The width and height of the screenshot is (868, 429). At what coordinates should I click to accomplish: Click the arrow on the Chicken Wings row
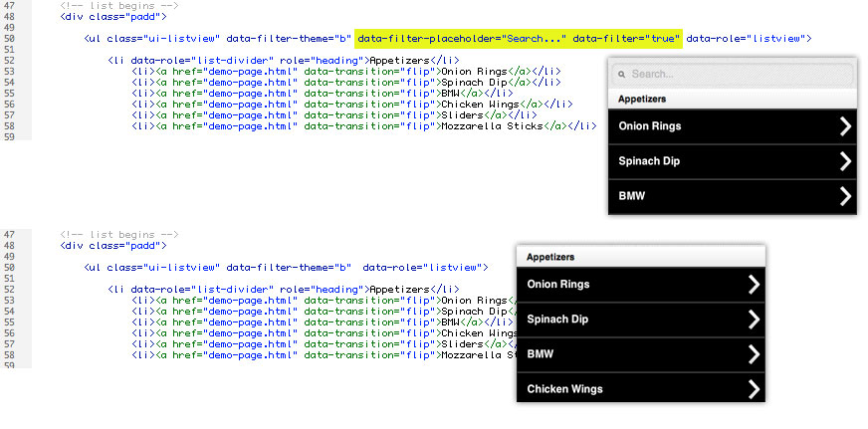754,388
